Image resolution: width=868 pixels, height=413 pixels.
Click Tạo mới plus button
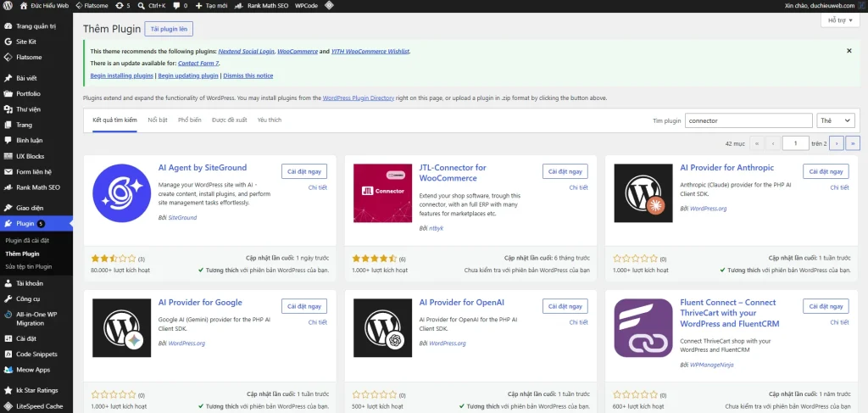(x=211, y=6)
